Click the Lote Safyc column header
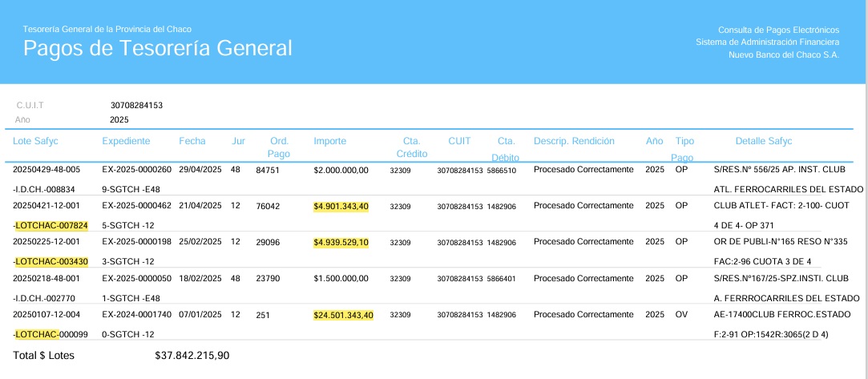The width and height of the screenshot is (868, 379). click(35, 141)
